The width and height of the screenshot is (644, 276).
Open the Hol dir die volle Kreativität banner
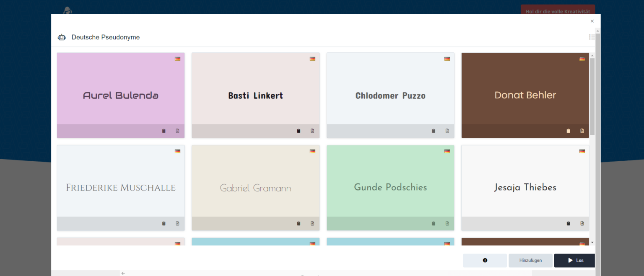click(x=558, y=11)
